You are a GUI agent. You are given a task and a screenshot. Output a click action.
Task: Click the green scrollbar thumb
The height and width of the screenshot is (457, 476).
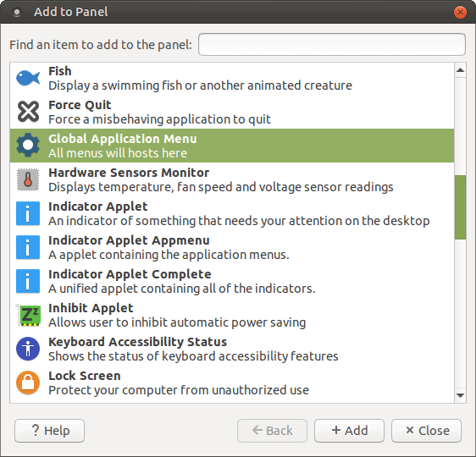[460, 207]
